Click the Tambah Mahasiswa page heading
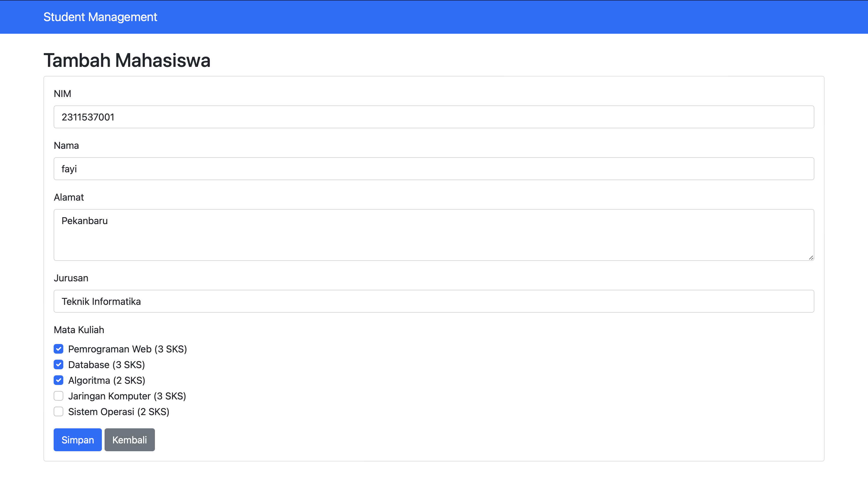Image resolution: width=868 pixels, height=494 pixels. tap(127, 60)
